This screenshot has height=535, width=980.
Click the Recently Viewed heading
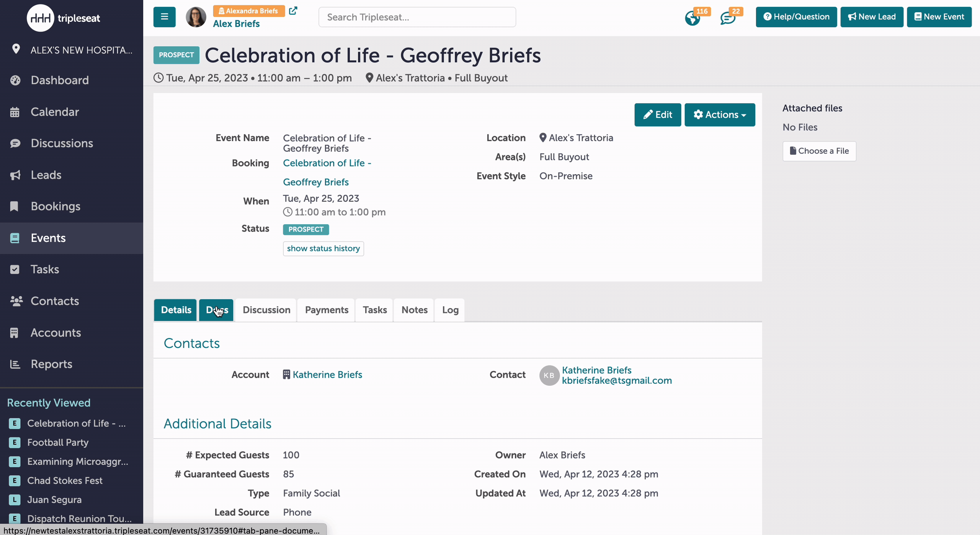click(49, 403)
